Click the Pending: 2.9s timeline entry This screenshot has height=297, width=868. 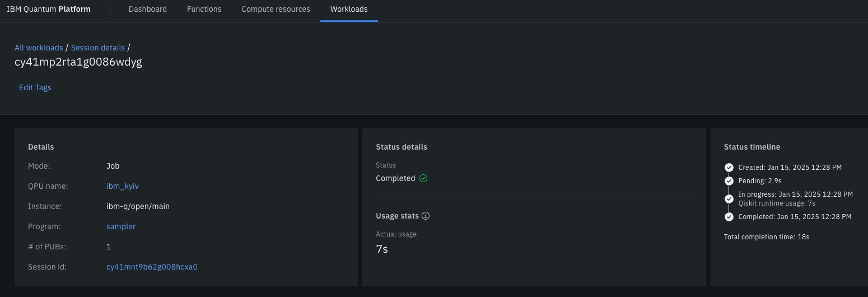[x=760, y=181]
